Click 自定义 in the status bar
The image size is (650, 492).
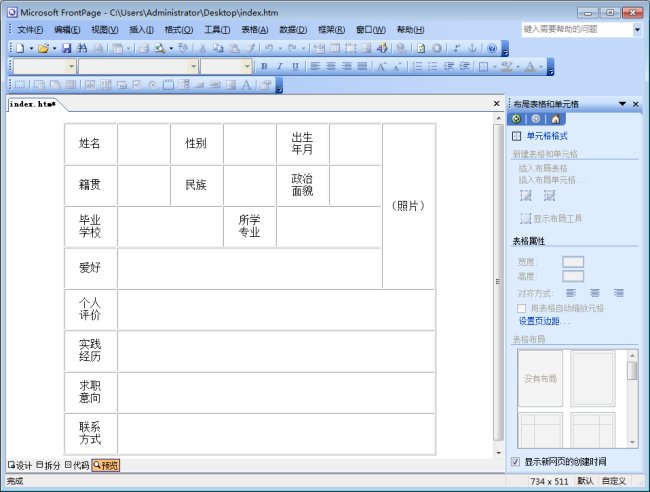click(614, 481)
